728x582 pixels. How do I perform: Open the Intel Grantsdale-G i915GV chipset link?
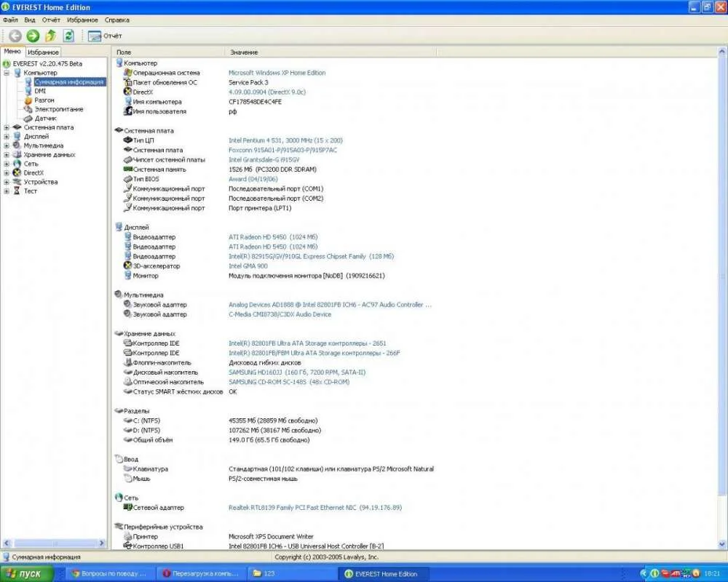point(264,159)
